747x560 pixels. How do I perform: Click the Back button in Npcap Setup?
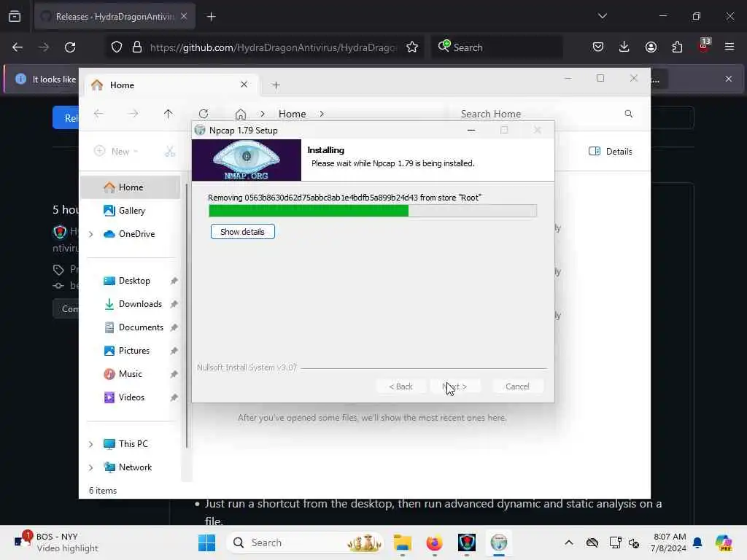tap(400, 386)
